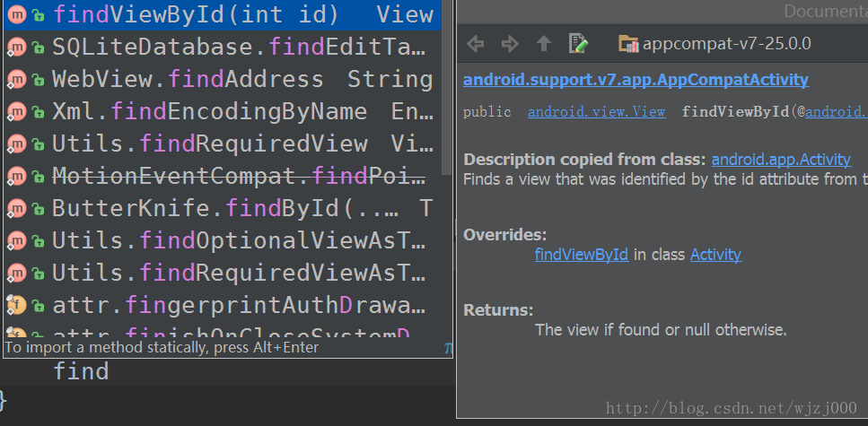Choose Utils.findRequiredViewAsT suggestion
This screenshot has height=426, width=868.
click(223, 273)
